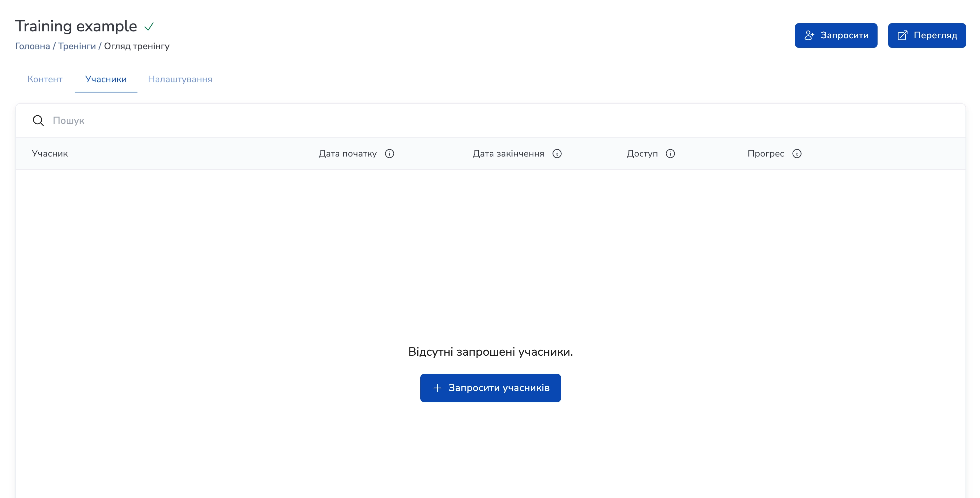980x498 pixels.
Task: Click info icon beside Прогрес
Action: coord(797,154)
